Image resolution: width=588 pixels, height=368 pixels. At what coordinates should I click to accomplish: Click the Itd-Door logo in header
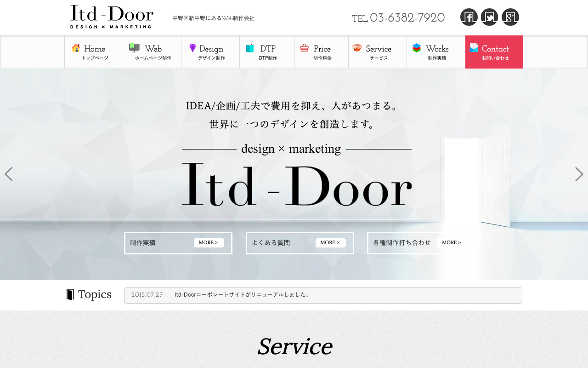(x=112, y=17)
